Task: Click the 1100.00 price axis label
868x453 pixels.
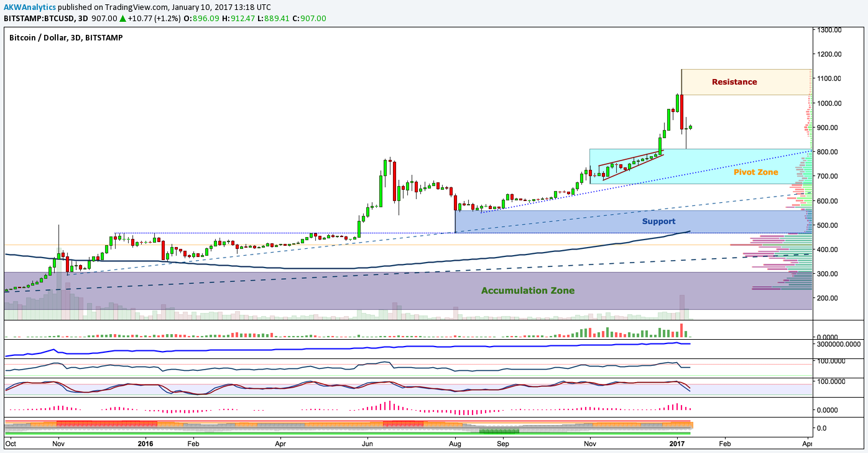Action: tap(829, 78)
